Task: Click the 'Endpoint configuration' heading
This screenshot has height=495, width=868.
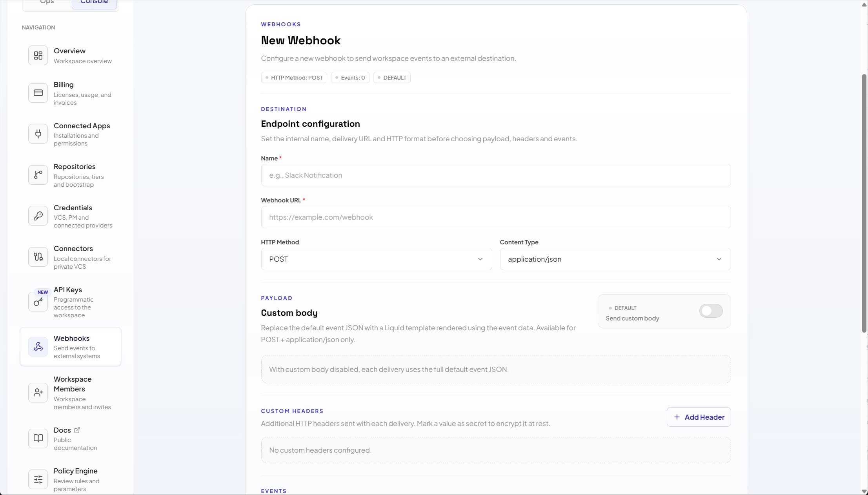Action: pos(310,124)
